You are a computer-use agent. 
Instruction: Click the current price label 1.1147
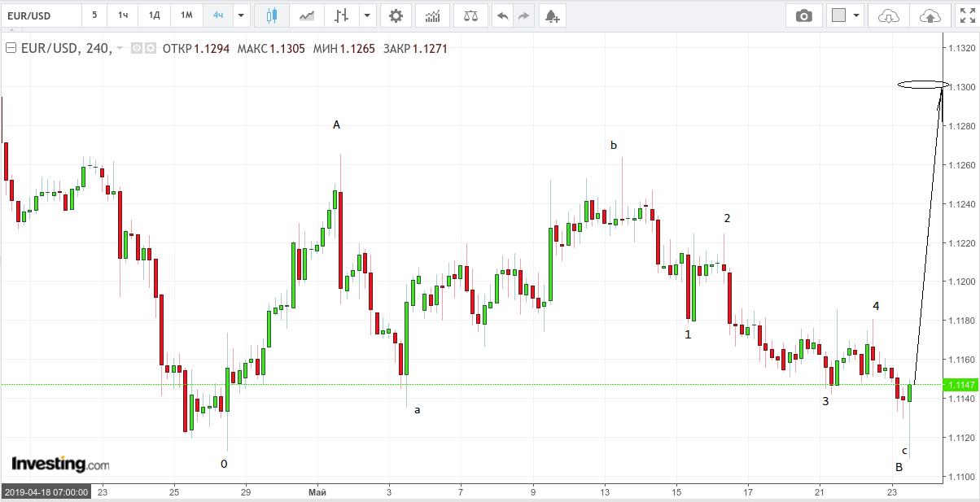click(x=959, y=384)
